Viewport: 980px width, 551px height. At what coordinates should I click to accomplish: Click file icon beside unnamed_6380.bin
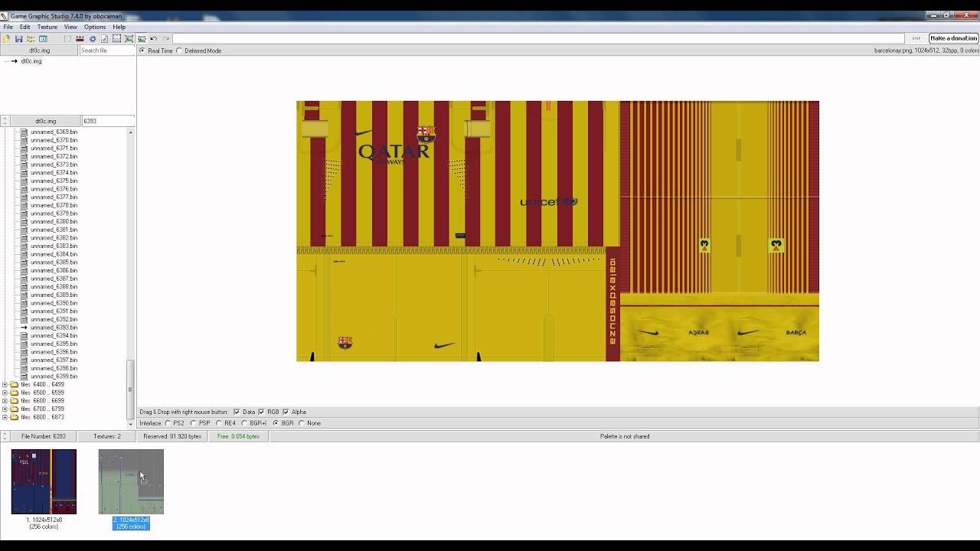24,221
